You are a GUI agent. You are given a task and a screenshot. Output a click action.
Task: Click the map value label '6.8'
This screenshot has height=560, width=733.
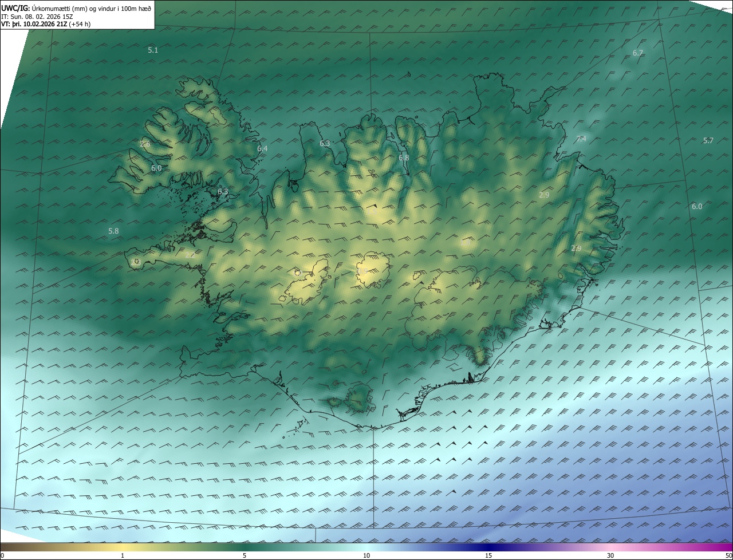coord(404,158)
